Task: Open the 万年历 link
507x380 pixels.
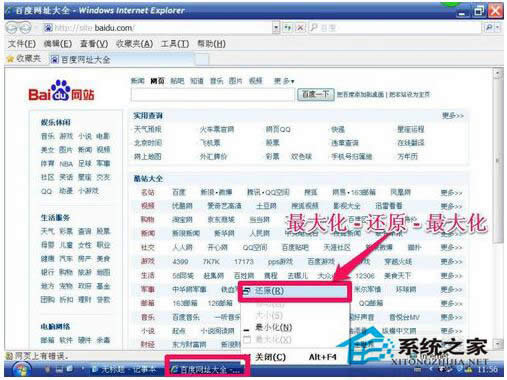Action: pyautogui.click(x=407, y=157)
